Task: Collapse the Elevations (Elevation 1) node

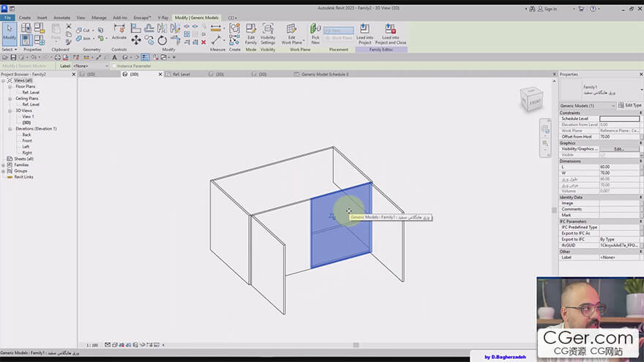Action: (10, 129)
